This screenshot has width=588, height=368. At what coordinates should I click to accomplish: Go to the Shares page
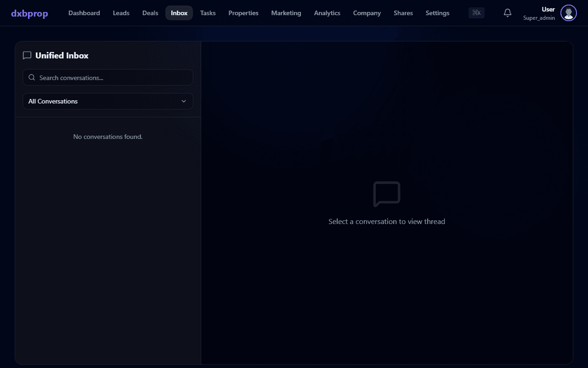(403, 13)
